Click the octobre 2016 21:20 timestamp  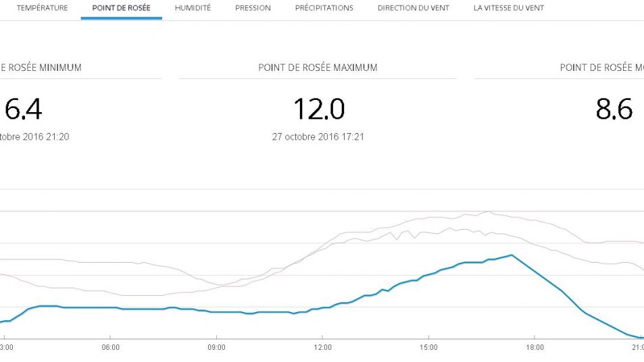click(x=35, y=136)
